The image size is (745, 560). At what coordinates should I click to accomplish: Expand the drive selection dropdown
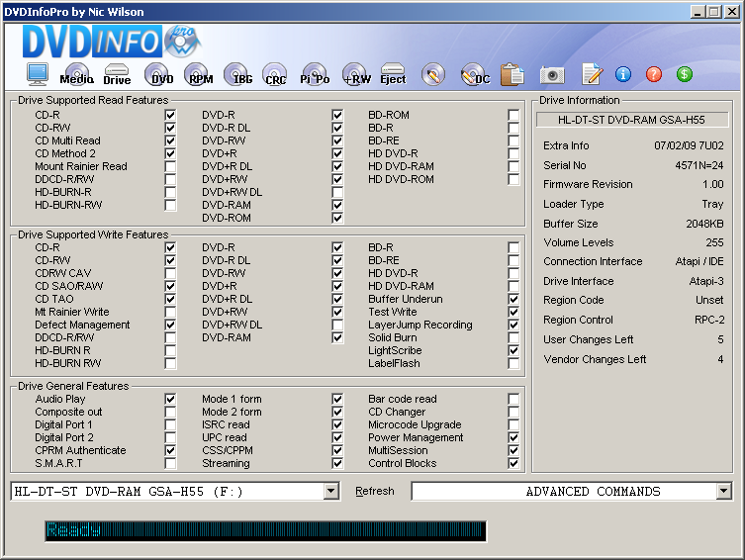tap(330, 492)
